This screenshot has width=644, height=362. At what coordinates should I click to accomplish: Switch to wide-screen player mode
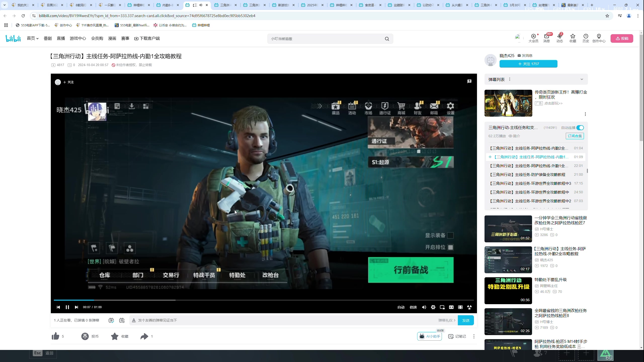[451, 307]
